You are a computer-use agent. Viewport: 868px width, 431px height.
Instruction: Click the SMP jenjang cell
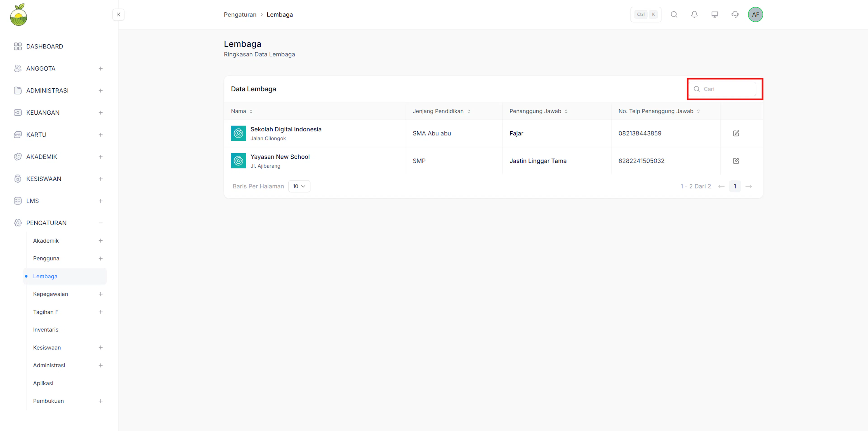pos(419,161)
